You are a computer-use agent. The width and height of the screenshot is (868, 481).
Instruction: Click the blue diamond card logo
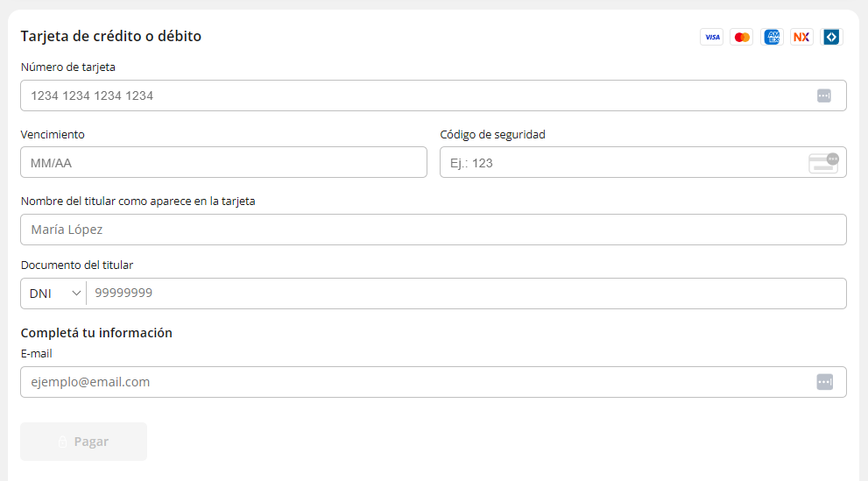831,37
